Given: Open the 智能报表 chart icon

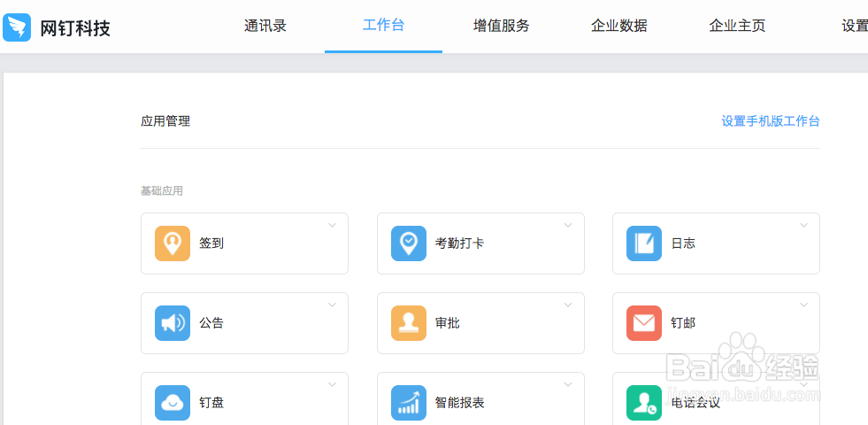Looking at the screenshot, I should (409, 403).
